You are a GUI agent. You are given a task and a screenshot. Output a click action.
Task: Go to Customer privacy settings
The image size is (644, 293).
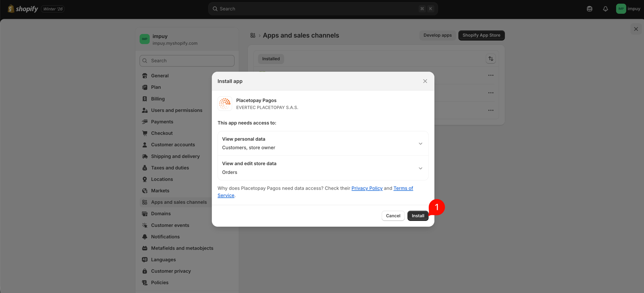(x=171, y=271)
